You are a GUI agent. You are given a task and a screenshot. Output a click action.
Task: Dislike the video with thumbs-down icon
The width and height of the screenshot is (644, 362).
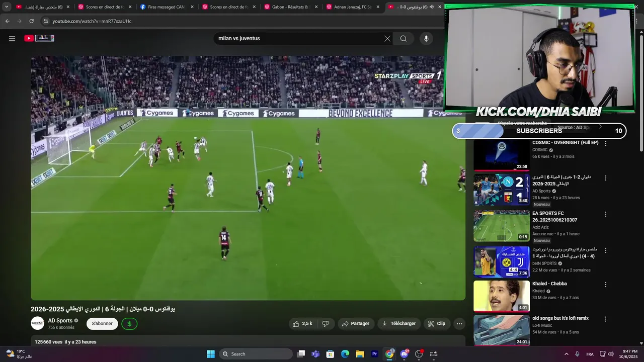pos(326,324)
